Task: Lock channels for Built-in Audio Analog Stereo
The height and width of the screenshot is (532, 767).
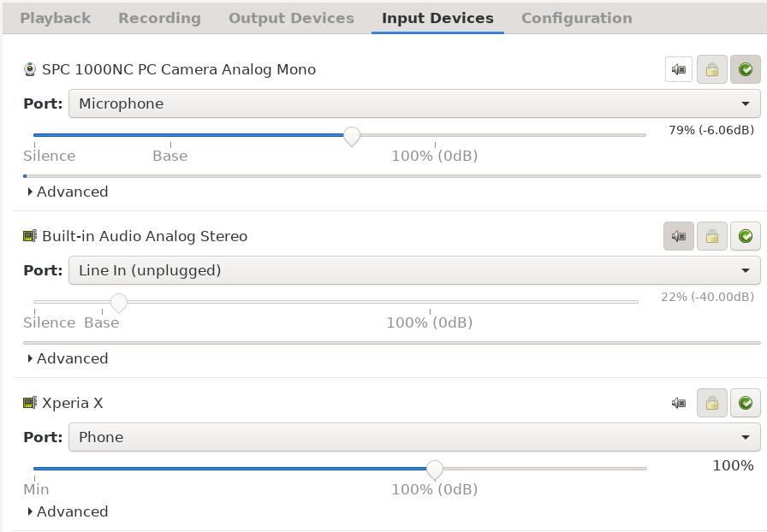Action: point(711,236)
